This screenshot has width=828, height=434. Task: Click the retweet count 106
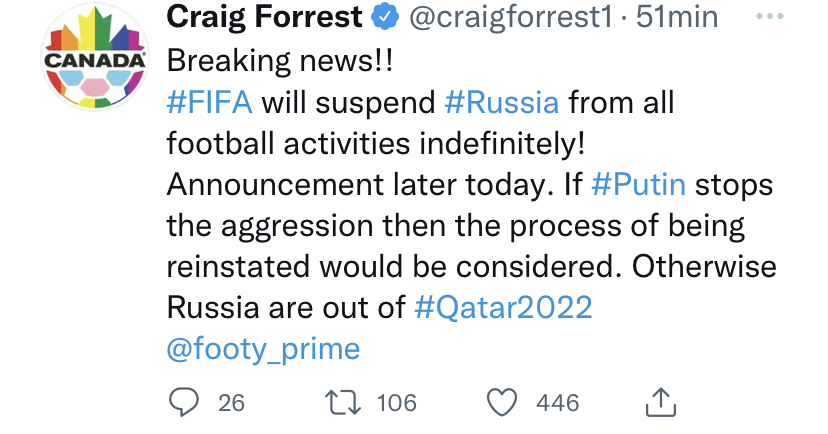(x=396, y=402)
